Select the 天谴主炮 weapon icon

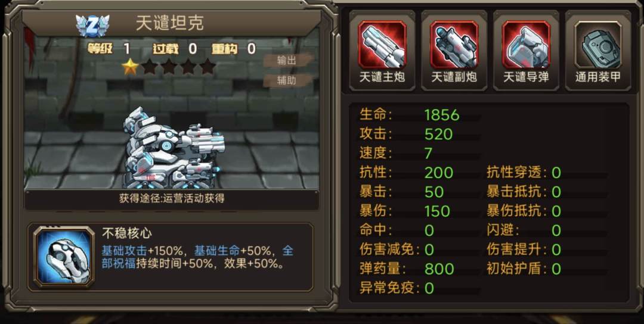click(382, 45)
